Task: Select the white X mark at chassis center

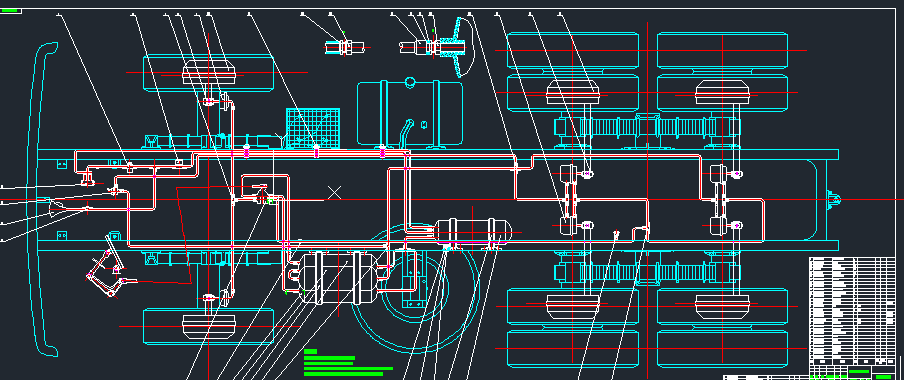Action: pyautogui.click(x=334, y=193)
